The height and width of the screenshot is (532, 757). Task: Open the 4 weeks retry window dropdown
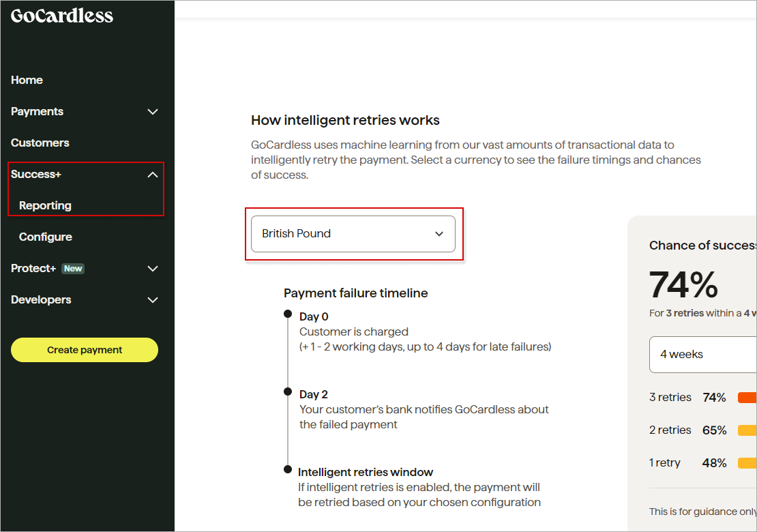(702, 355)
